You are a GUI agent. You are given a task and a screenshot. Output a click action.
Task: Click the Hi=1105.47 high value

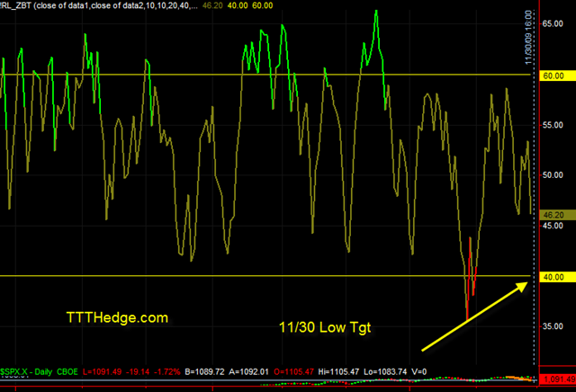[x=338, y=372]
